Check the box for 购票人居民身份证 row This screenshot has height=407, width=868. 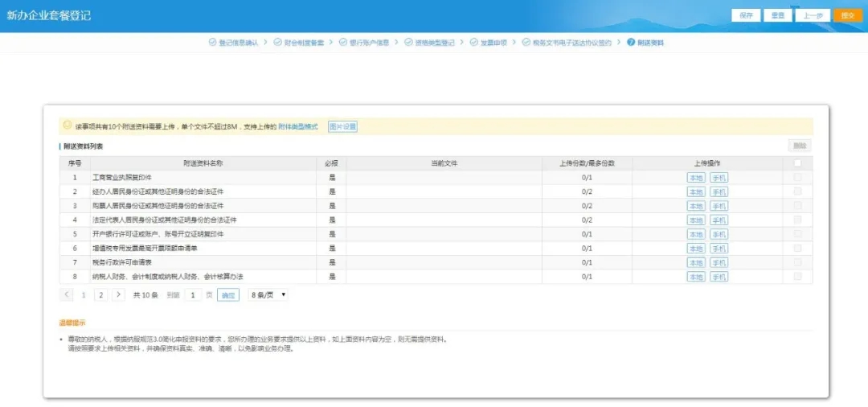[797, 205]
